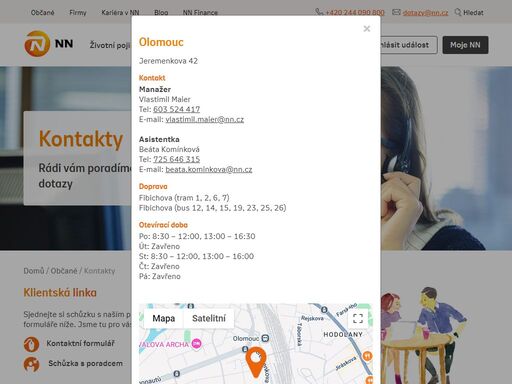The image size is (512, 384).
Task: Switch map to Satelitní view
Action: click(x=209, y=318)
